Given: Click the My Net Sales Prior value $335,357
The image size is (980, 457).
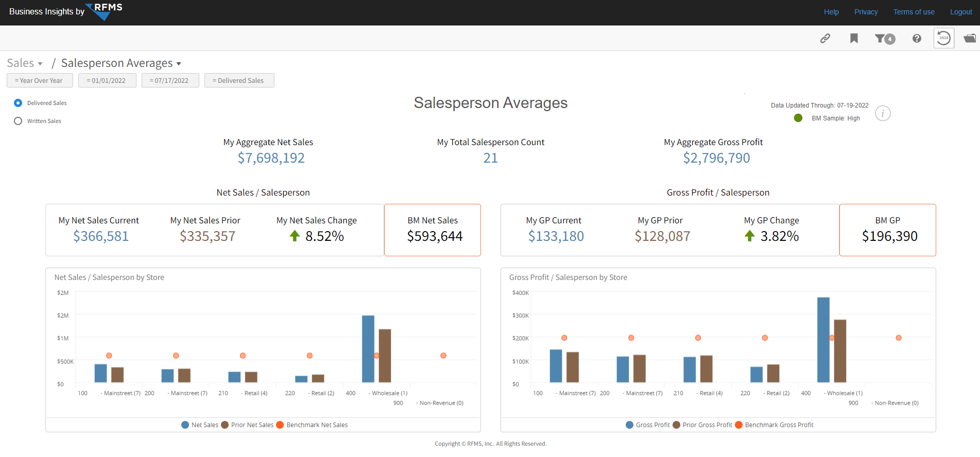Looking at the screenshot, I should click(208, 236).
